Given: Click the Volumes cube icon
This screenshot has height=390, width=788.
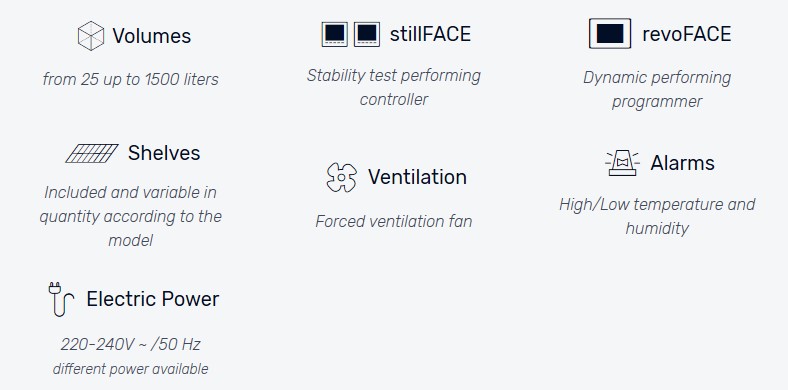Looking at the screenshot, I should point(91,36).
